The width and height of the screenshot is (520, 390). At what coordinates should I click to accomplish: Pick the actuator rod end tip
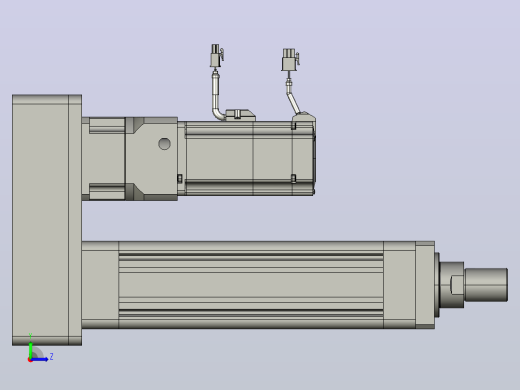coord(486,285)
